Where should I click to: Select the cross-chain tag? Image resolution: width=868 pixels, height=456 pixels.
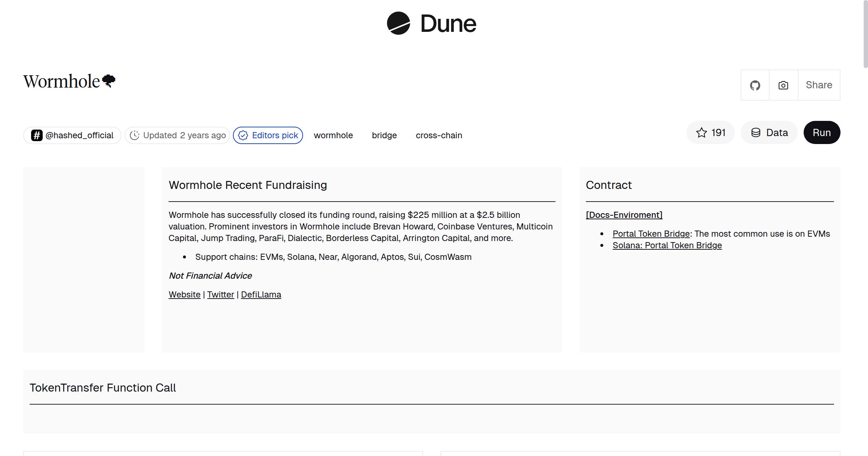point(439,135)
